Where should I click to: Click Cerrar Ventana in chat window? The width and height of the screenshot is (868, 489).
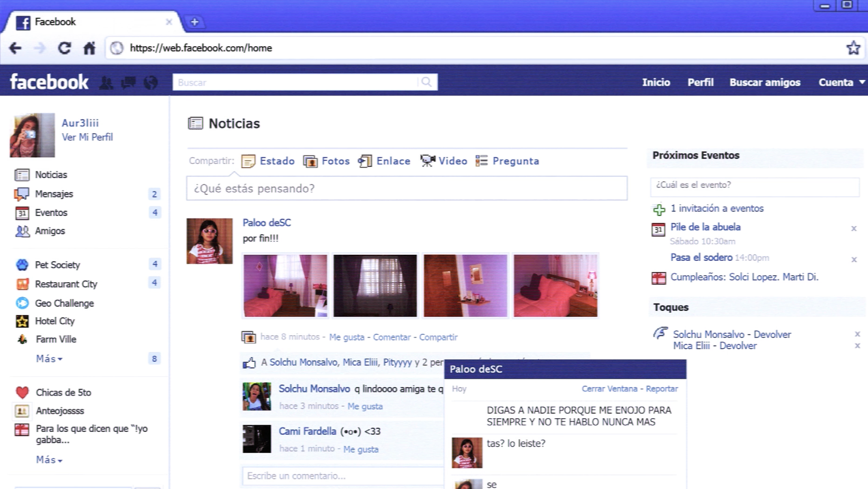point(609,389)
